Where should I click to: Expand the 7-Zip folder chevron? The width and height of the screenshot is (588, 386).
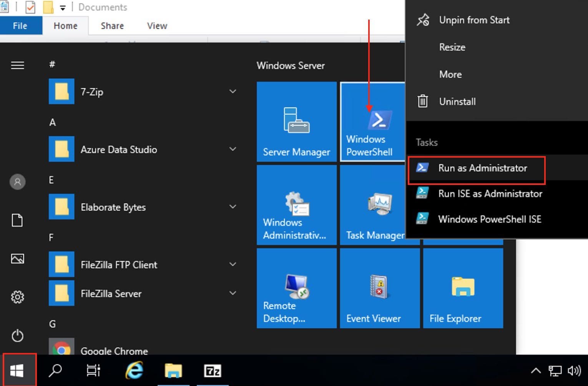tap(233, 92)
